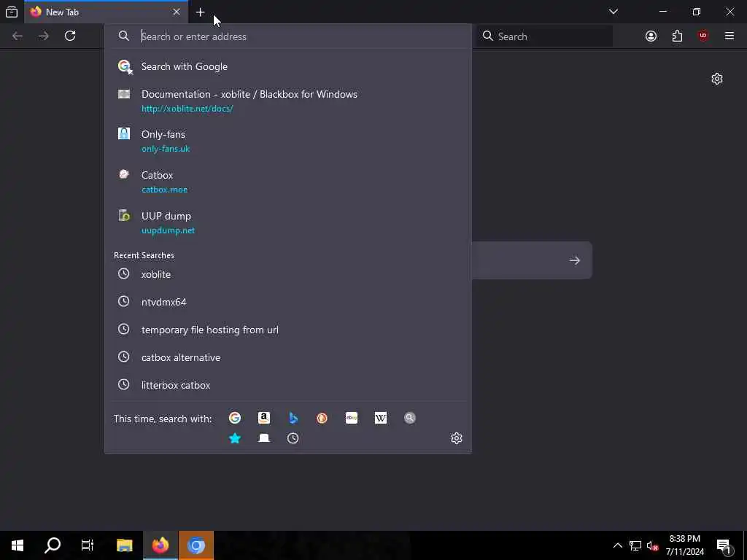Search in Bookmarks with star icon

[235, 438]
